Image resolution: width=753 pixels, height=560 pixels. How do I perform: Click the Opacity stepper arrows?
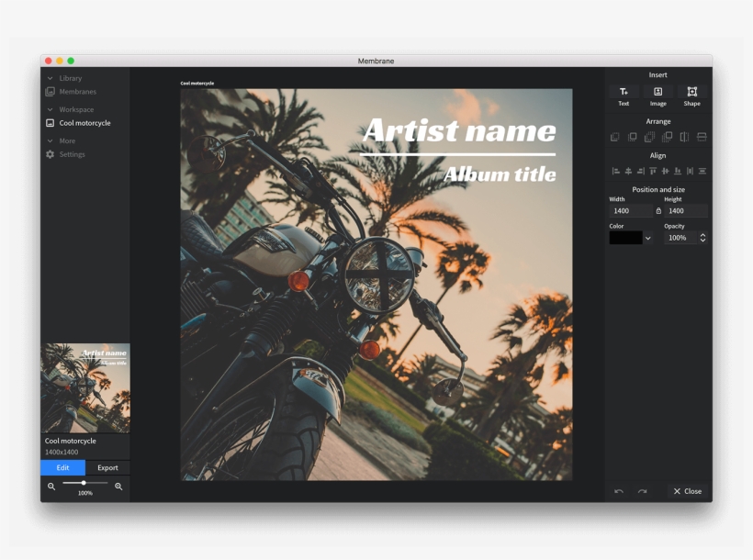tap(702, 238)
